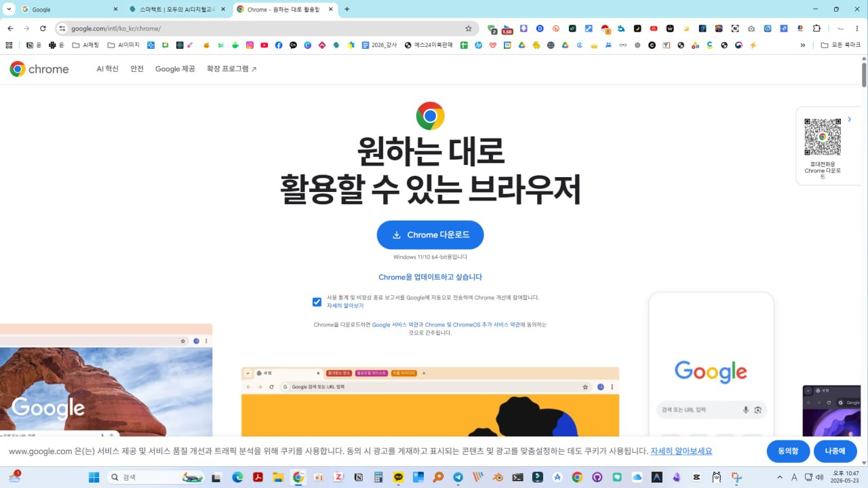Screen dimensions: 868x488
Task: Open Telegram from the taskbar
Action: coord(458,478)
